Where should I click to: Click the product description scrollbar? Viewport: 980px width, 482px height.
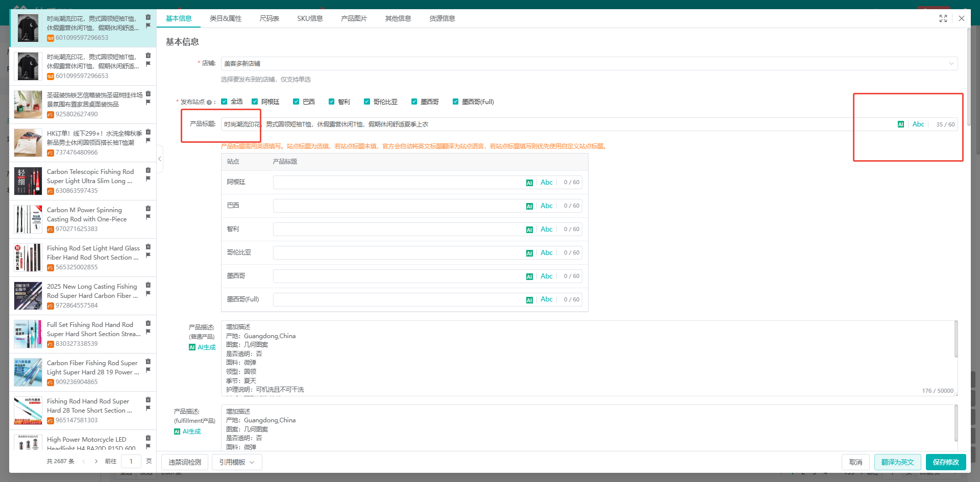955,340
